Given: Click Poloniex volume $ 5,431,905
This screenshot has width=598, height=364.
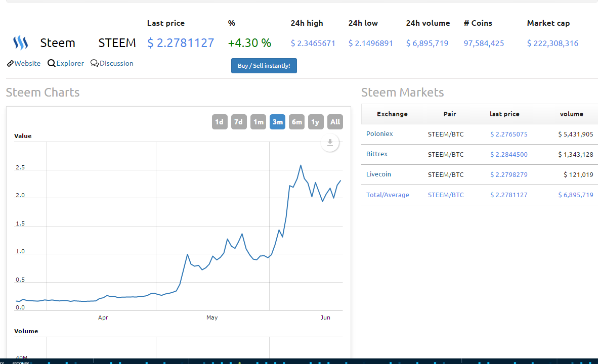Looking at the screenshot, I should 576,134.
